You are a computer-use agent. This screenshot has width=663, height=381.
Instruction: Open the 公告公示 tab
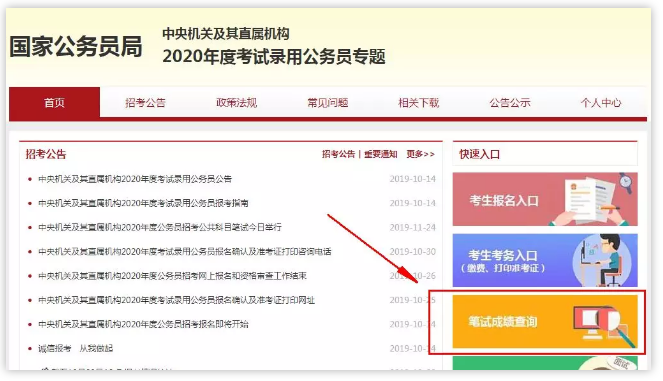(x=510, y=102)
